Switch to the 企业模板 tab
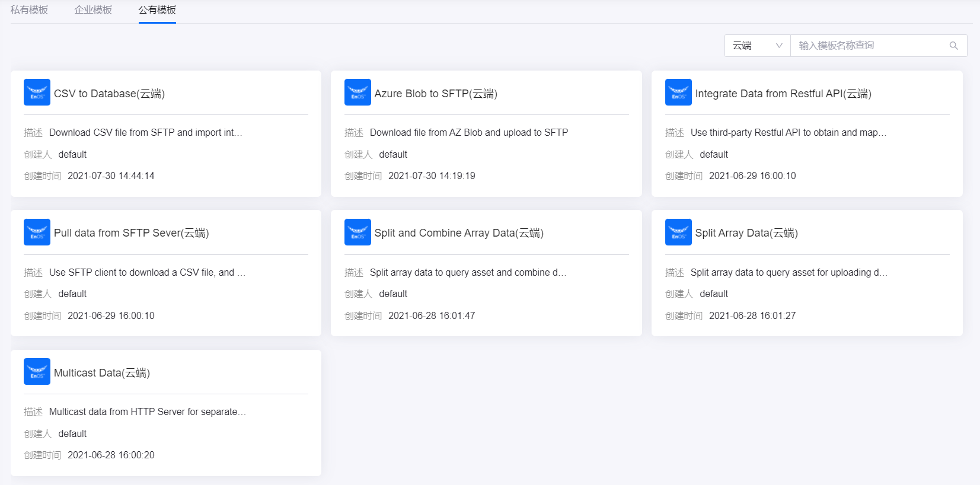This screenshot has height=485, width=980. coord(93,10)
